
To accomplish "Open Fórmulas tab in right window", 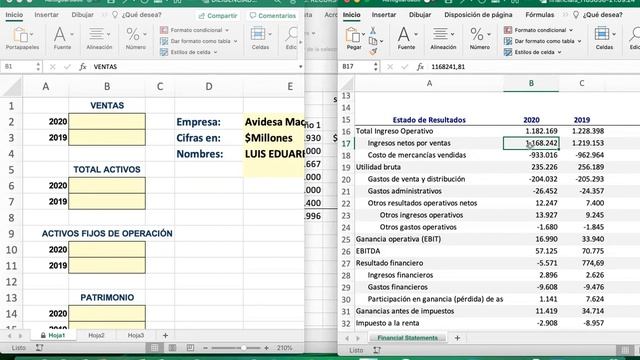I will pos(540,15).
